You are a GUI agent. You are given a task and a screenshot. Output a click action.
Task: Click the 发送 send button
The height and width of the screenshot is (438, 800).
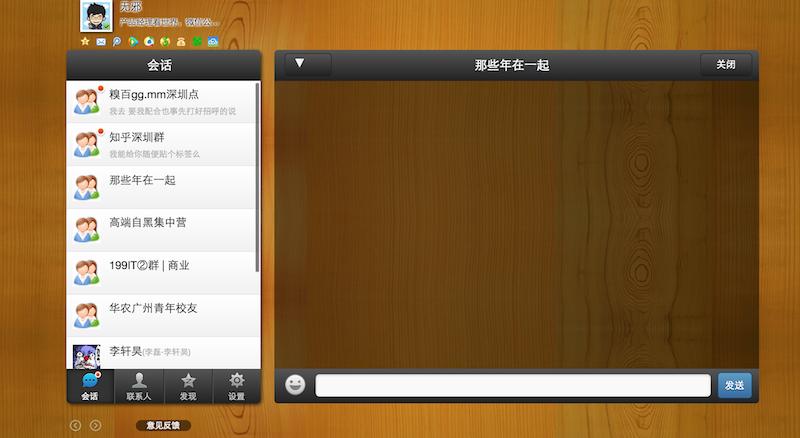tap(735, 385)
